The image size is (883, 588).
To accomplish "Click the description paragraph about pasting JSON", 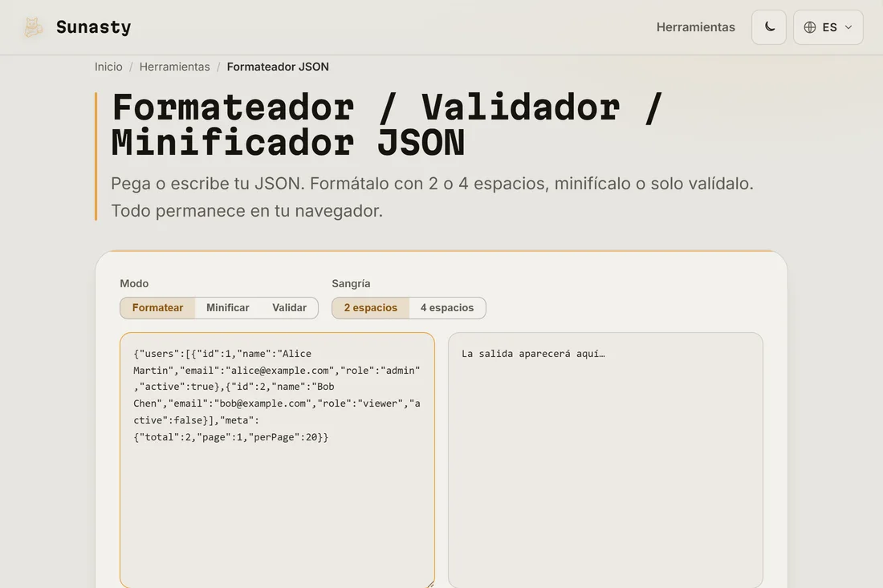I will click(x=432, y=197).
